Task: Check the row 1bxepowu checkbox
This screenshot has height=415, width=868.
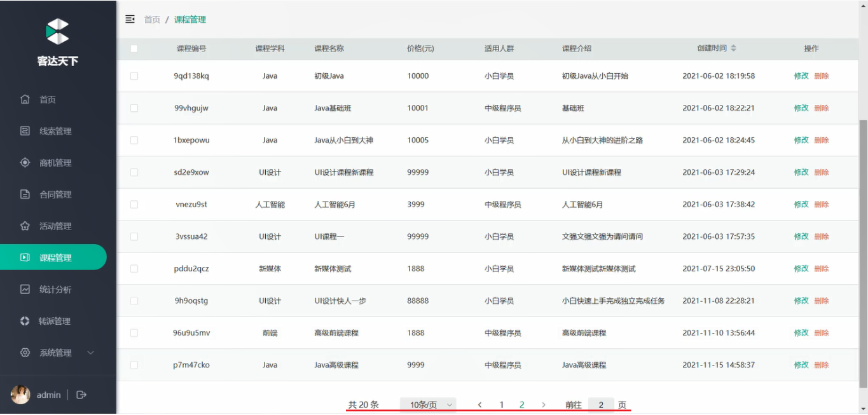Action: (134, 140)
